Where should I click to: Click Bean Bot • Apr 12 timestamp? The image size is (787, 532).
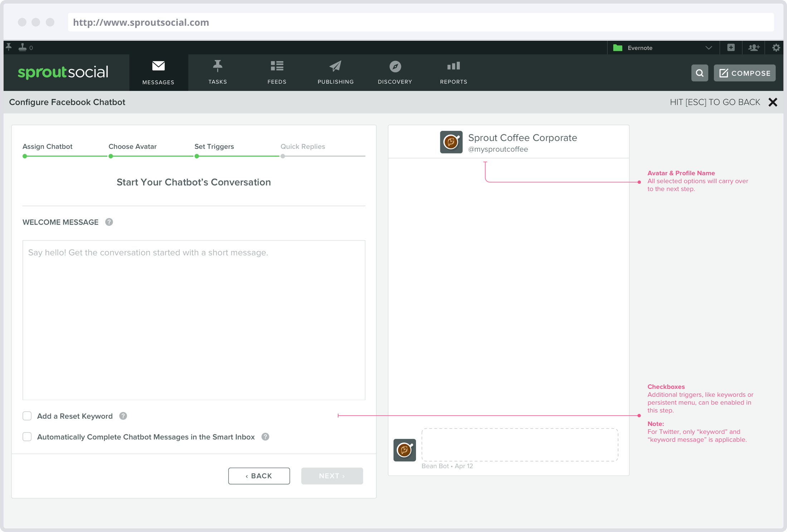tap(447, 466)
